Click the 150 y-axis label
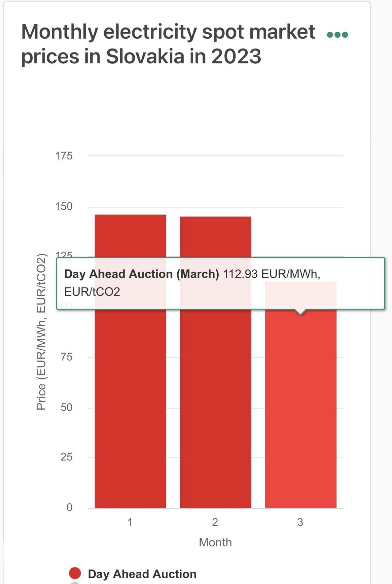The height and width of the screenshot is (584, 392). coord(64,206)
